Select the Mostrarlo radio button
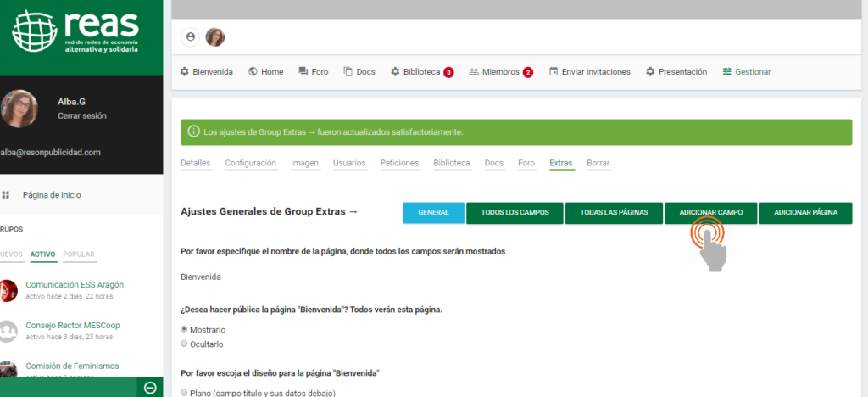 click(x=185, y=329)
